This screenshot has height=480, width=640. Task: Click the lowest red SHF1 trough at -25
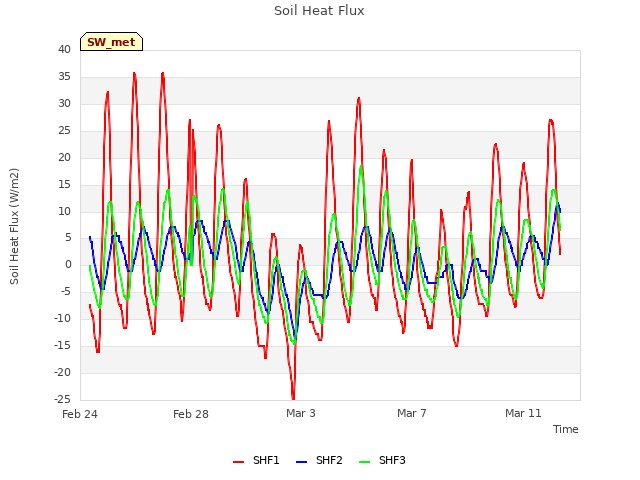point(293,398)
